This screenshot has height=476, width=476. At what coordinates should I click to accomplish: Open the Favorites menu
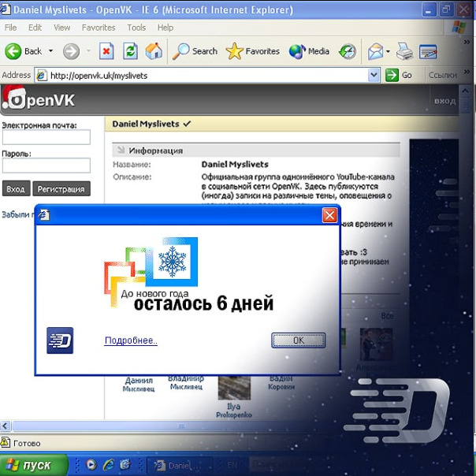click(99, 28)
